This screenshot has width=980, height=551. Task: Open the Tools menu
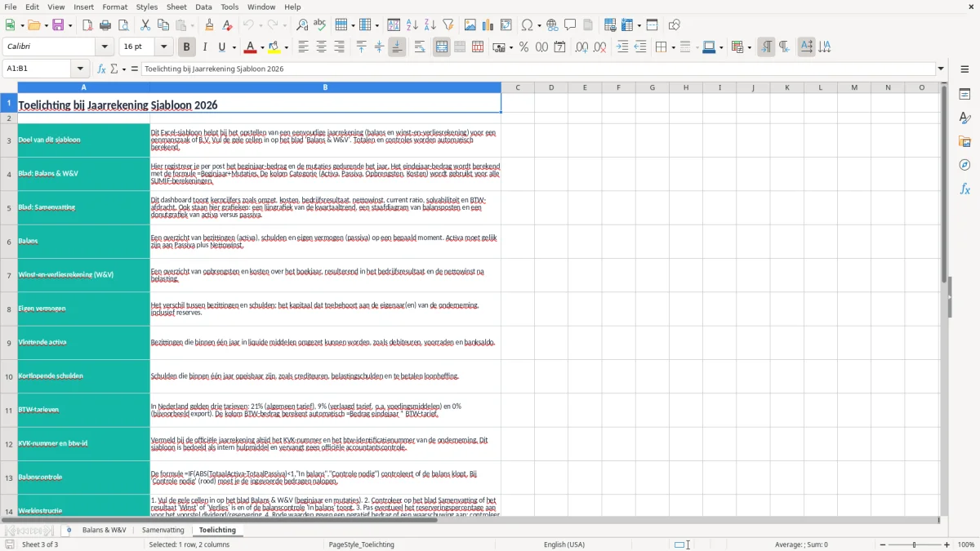click(229, 7)
